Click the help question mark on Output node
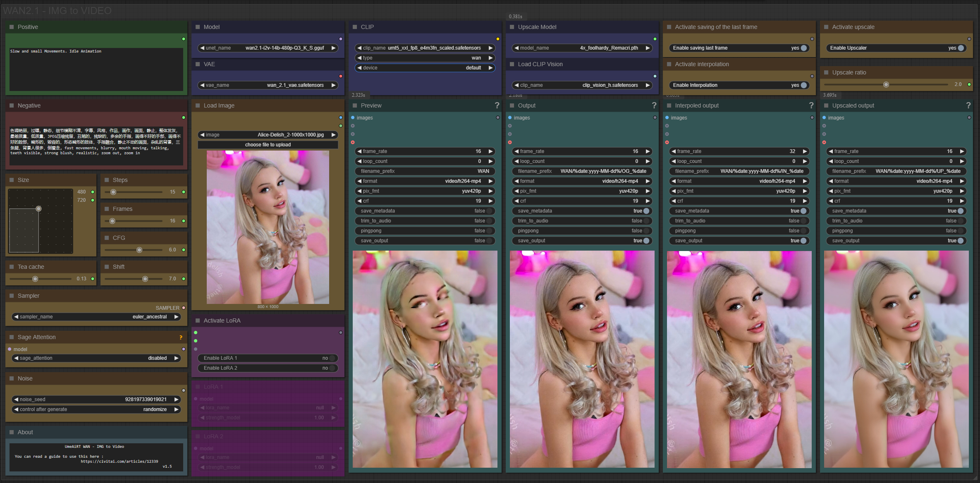The width and height of the screenshot is (980, 483). click(654, 105)
